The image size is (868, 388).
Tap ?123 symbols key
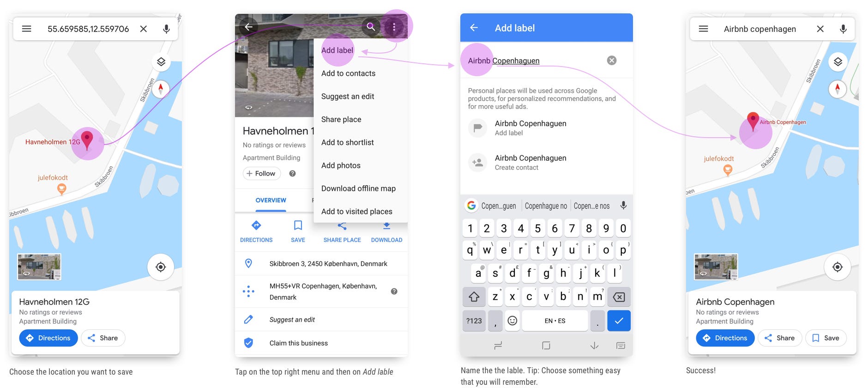click(474, 321)
